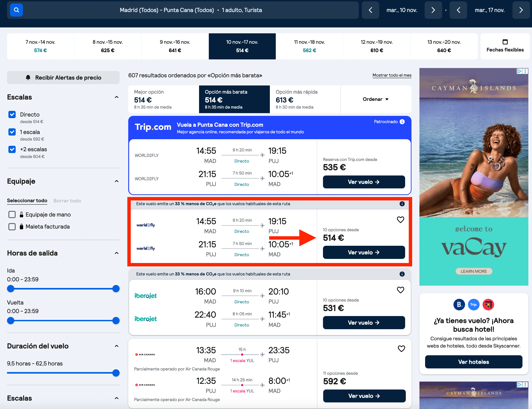Click Seleccionar todo in Equipaje
The image size is (532, 409).
coord(27,200)
